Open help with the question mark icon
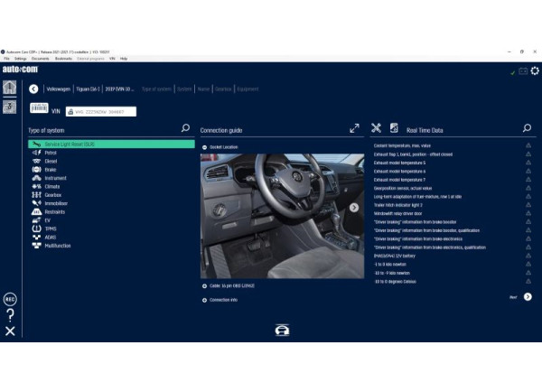The height and width of the screenshot is (392, 542). (10, 314)
